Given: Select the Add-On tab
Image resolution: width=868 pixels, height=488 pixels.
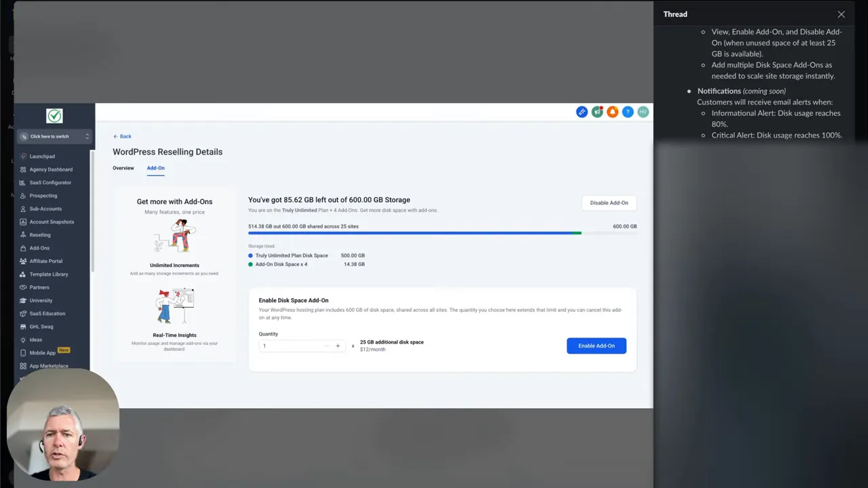Looking at the screenshot, I should click(x=156, y=168).
